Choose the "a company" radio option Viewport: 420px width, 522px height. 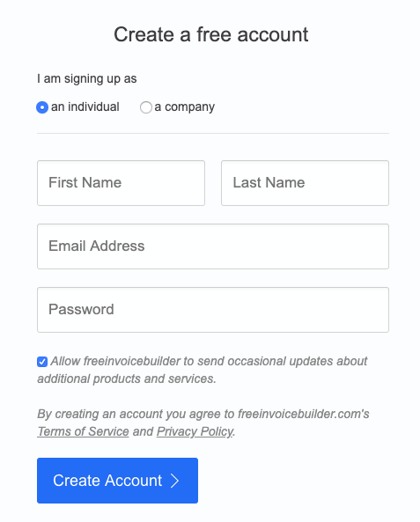pos(146,107)
